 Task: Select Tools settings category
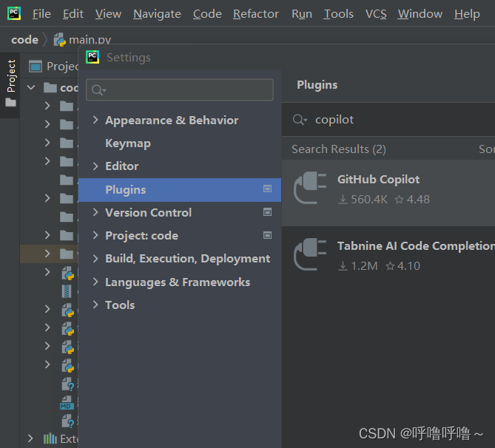click(x=120, y=305)
